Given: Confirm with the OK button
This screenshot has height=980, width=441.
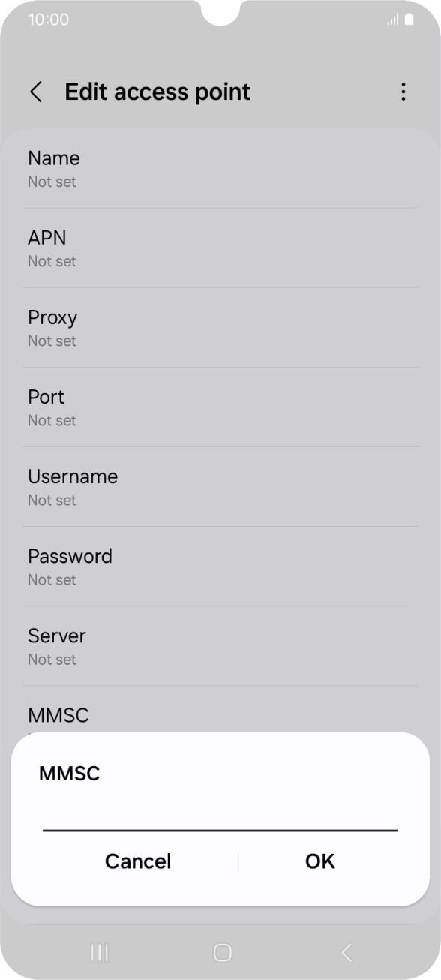Looking at the screenshot, I should 319,861.
